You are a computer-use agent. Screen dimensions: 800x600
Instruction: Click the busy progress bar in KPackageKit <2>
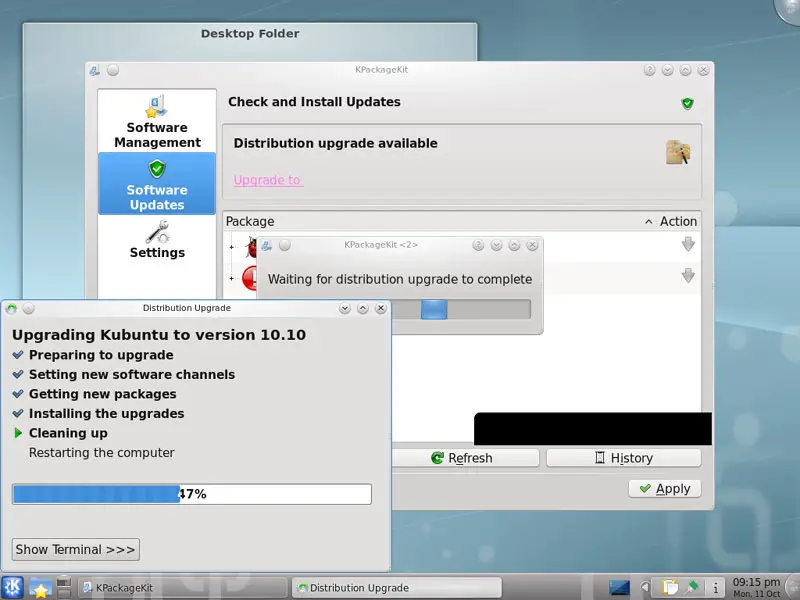461,310
